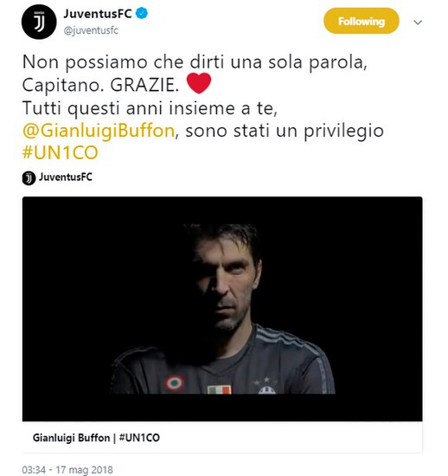Open the Juventus profile avatar logo
The height and width of the screenshot is (476, 448).
[x=39, y=22]
